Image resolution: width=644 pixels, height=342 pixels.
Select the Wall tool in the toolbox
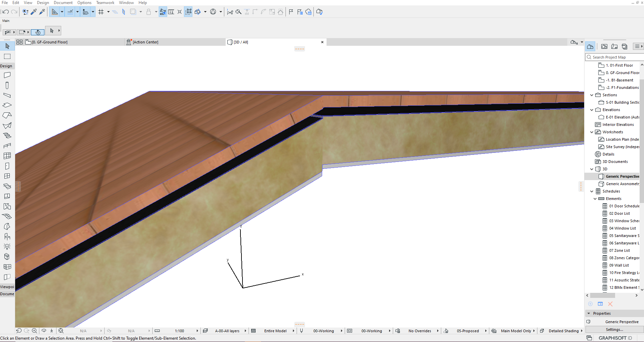point(7,75)
